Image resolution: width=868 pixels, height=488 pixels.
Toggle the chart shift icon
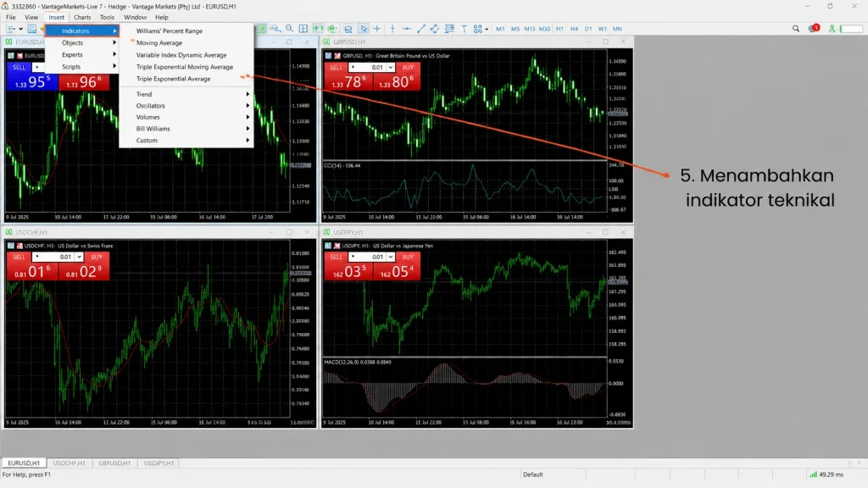point(332,29)
